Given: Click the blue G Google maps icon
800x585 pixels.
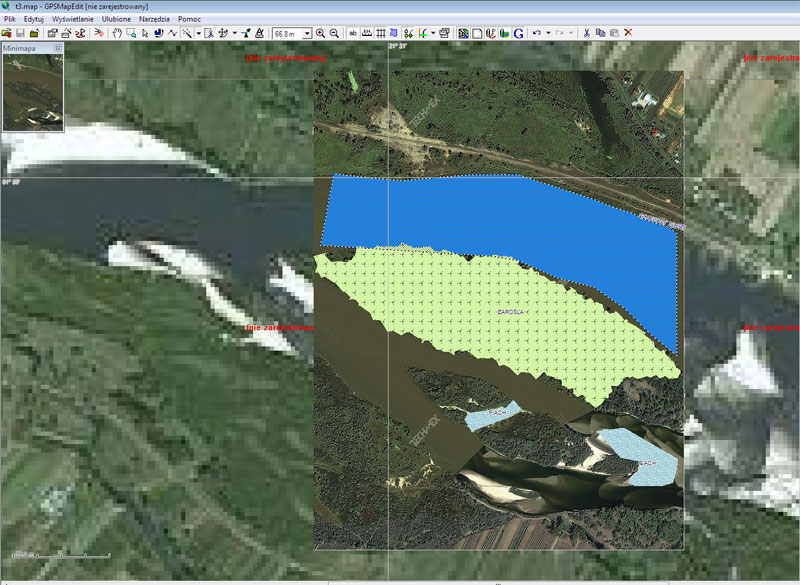Looking at the screenshot, I should [x=519, y=33].
